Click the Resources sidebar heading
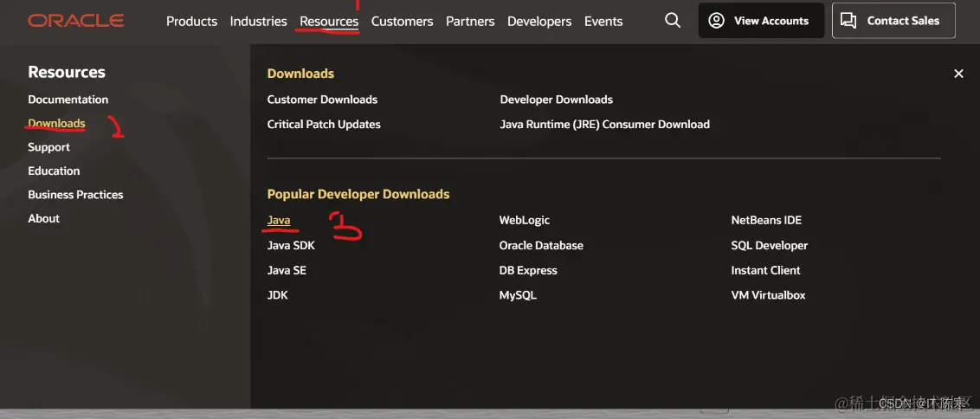This screenshot has width=980, height=419. (x=67, y=72)
